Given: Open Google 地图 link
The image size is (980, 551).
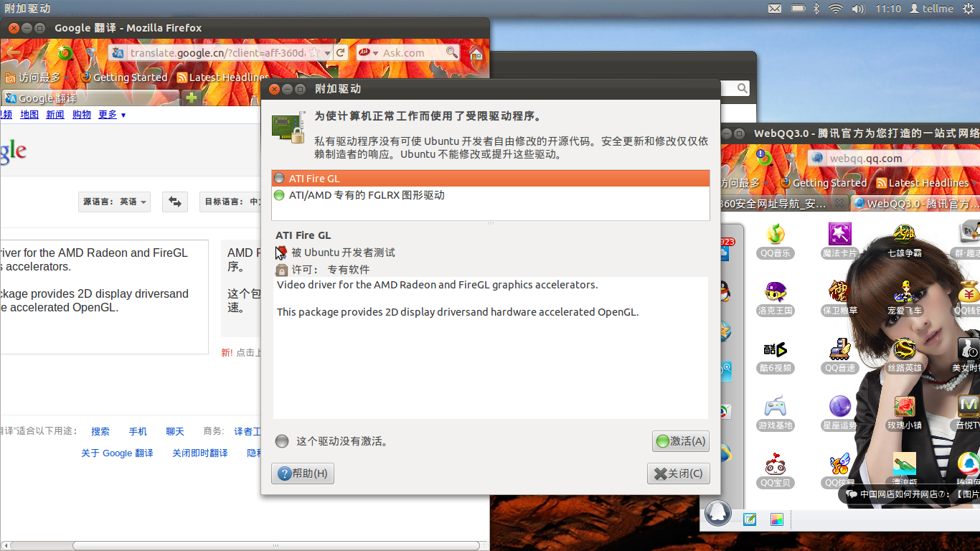Looking at the screenshot, I should [29, 115].
